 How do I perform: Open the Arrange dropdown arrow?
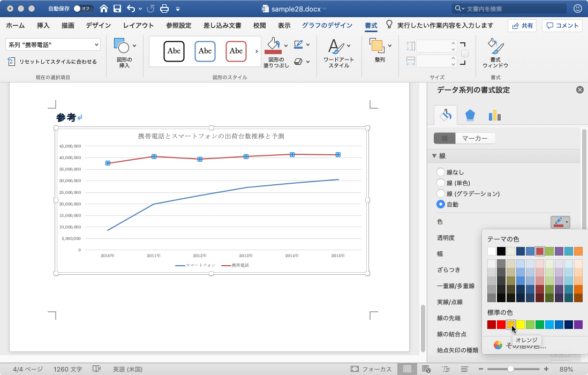390,46
